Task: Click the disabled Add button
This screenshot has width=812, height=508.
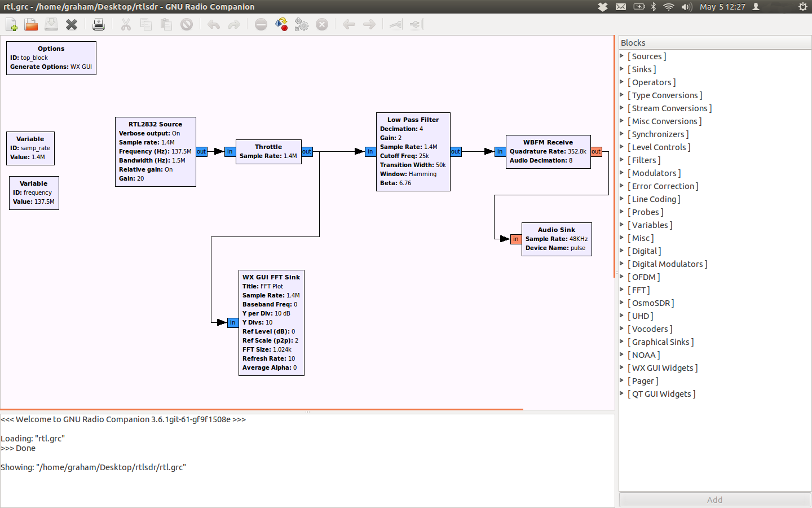Action: pos(715,500)
